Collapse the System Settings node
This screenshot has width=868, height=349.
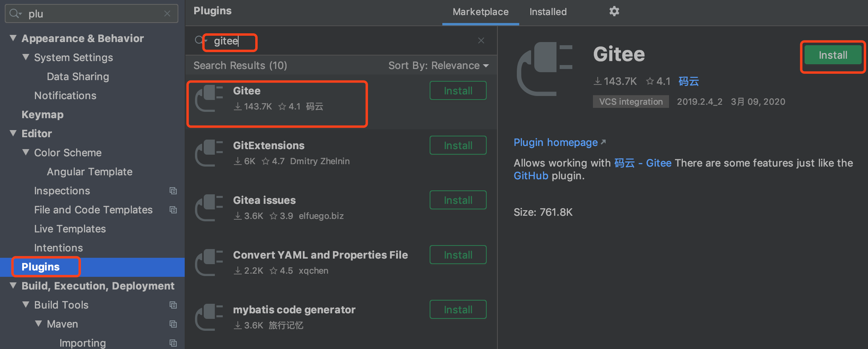26,57
